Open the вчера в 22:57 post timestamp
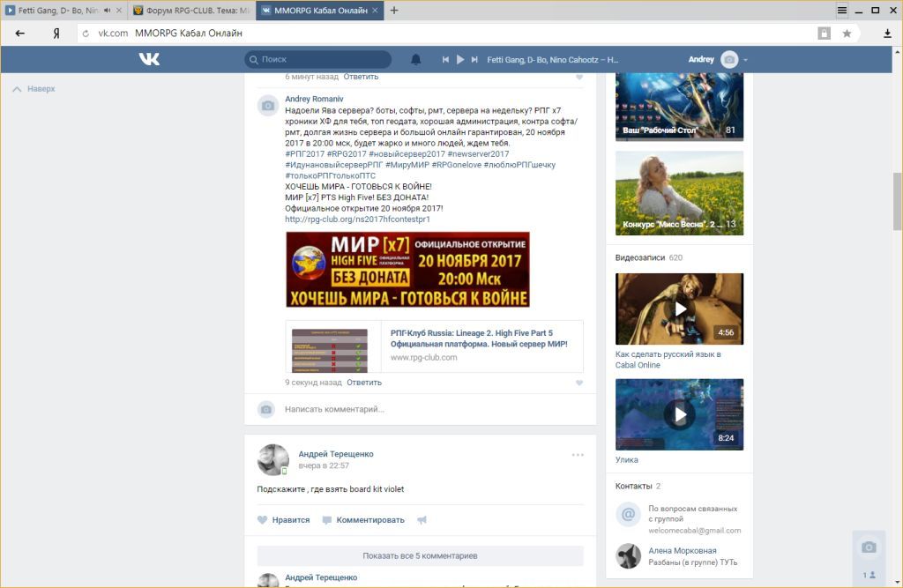 [x=324, y=465]
